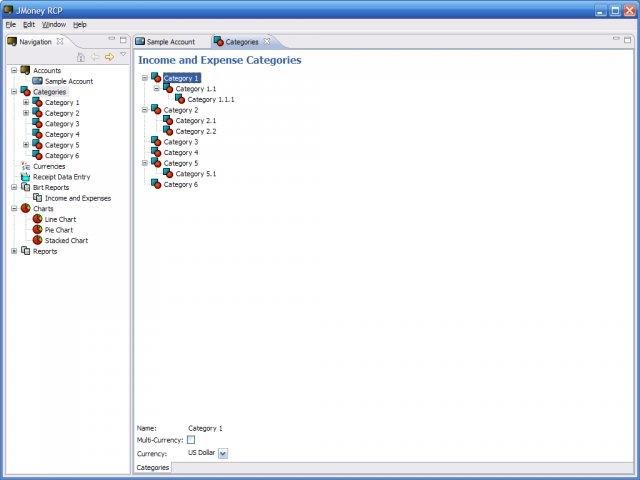Select Category 3 in navigation tree

[x=62, y=123]
